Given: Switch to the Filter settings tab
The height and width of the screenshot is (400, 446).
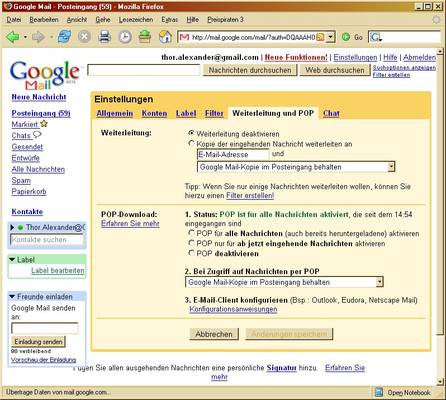Looking at the screenshot, I should coord(214,113).
